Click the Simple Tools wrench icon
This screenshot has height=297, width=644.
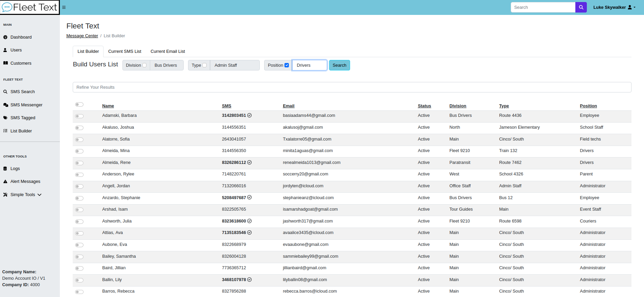[5, 195]
